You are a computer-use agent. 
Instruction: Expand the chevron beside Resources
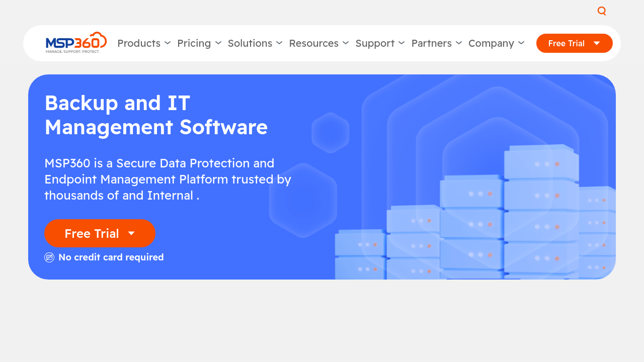[346, 43]
